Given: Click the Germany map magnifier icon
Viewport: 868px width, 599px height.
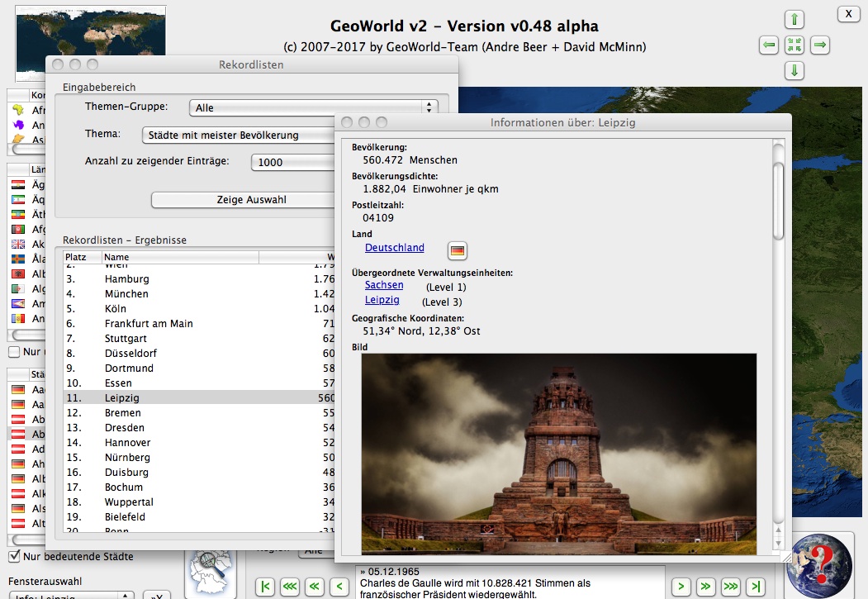Looking at the screenshot, I should tap(211, 573).
